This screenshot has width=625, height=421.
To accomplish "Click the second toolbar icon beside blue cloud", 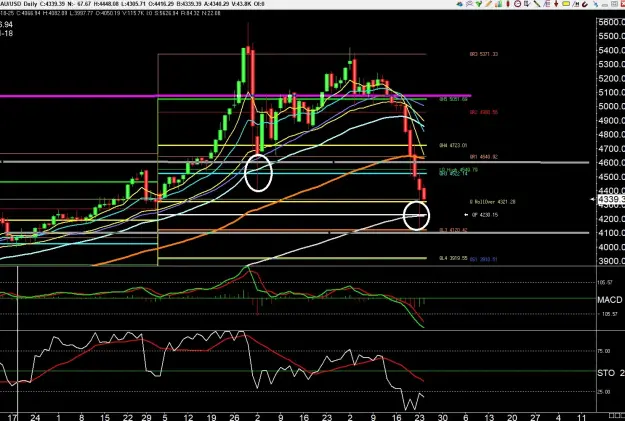I will (469, 4).
